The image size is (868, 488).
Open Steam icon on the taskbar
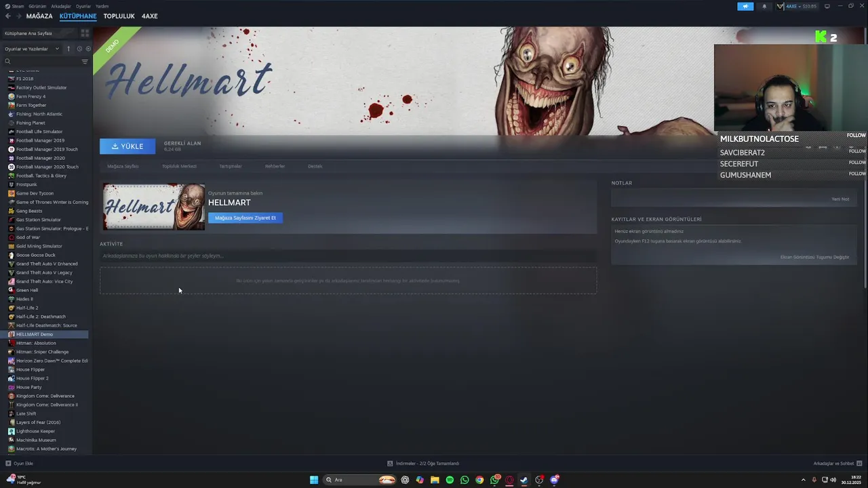(524, 480)
